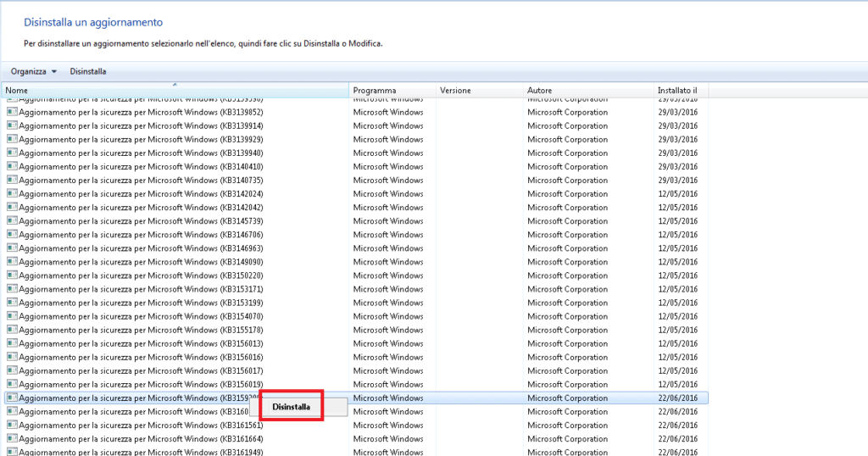Select update name text ending in KB3150220
The width and height of the screenshot is (868, 456).
coord(142,275)
